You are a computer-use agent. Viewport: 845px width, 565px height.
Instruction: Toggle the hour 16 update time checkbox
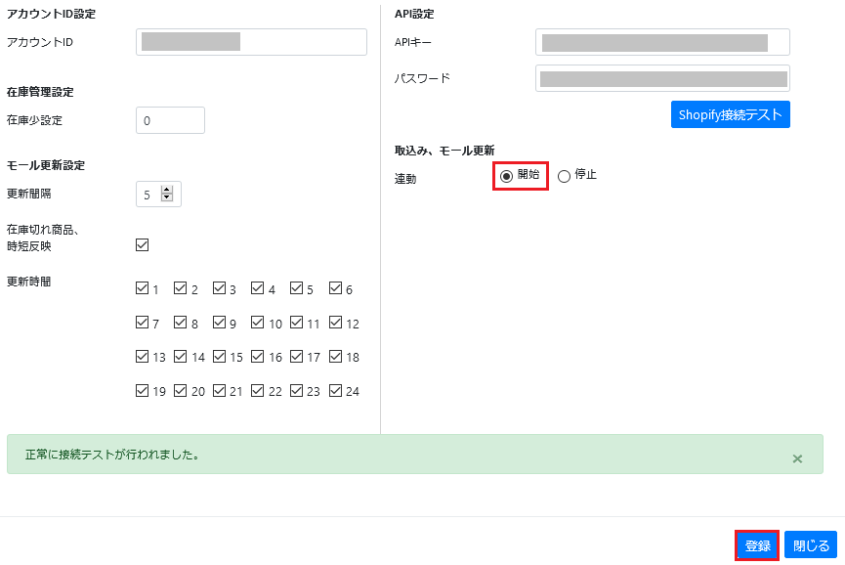click(x=258, y=356)
